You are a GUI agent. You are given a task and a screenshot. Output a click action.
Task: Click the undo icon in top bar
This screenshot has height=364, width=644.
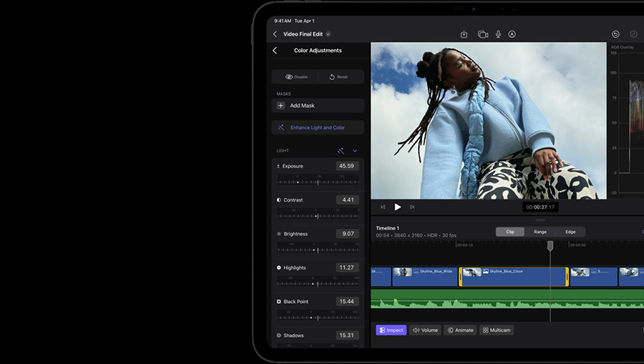[x=615, y=34]
